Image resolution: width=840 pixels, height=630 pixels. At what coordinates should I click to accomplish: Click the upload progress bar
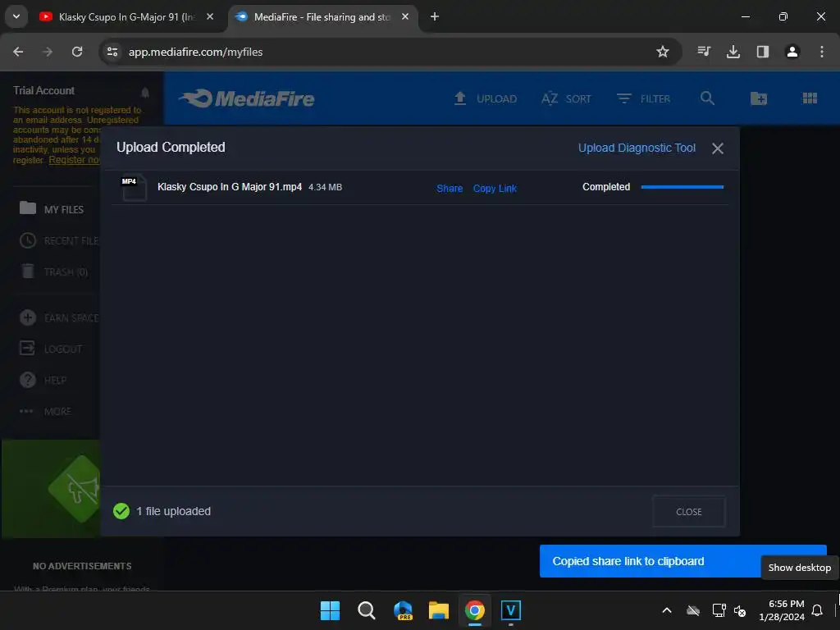pos(682,187)
